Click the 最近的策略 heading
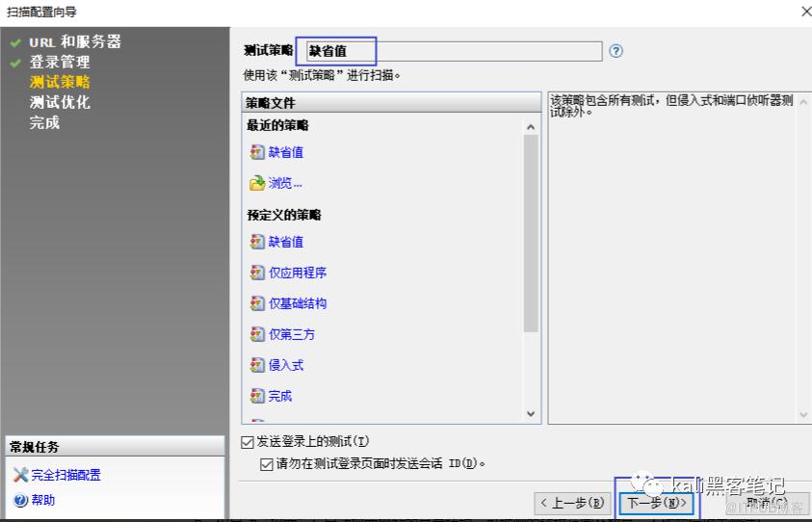The height and width of the screenshot is (522, 812). (277, 125)
